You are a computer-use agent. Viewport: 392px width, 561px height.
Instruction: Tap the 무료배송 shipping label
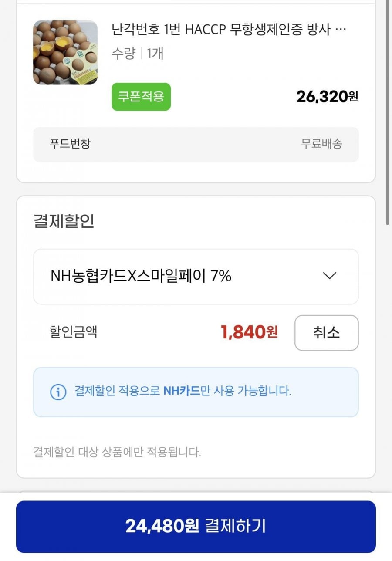(x=321, y=144)
